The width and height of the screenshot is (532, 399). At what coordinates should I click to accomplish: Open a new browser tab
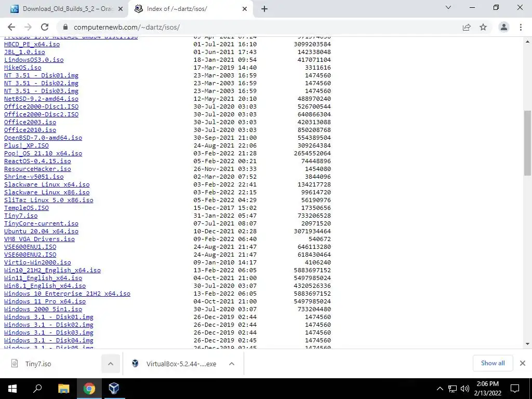point(264,9)
